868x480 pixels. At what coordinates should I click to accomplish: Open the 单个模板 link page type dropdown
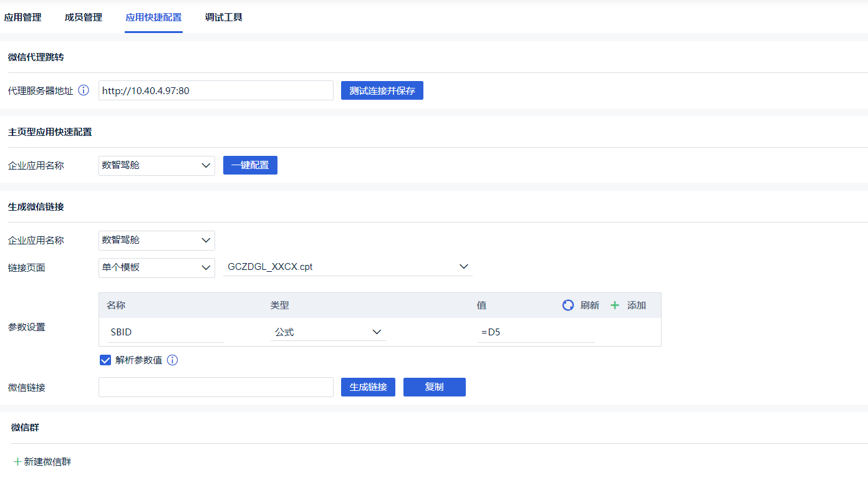(x=157, y=267)
